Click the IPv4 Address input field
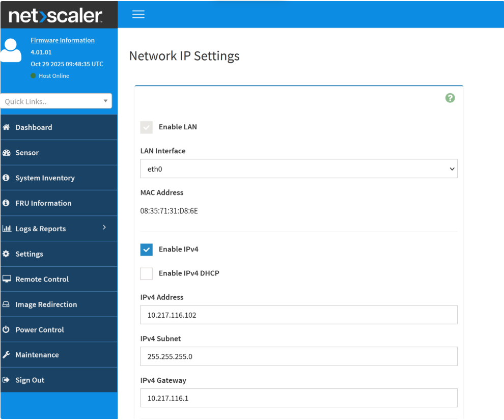Image resolution: width=504 pixels, height=420 pixels. point(298,315)
